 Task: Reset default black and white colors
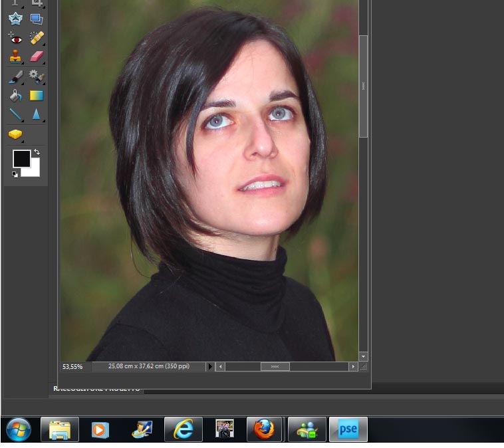(x=15, y=174)
